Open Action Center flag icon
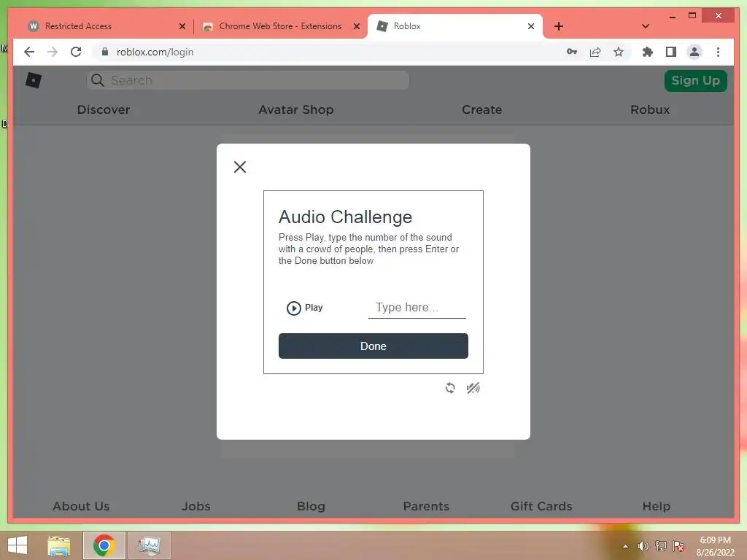 tap(678, 546)
